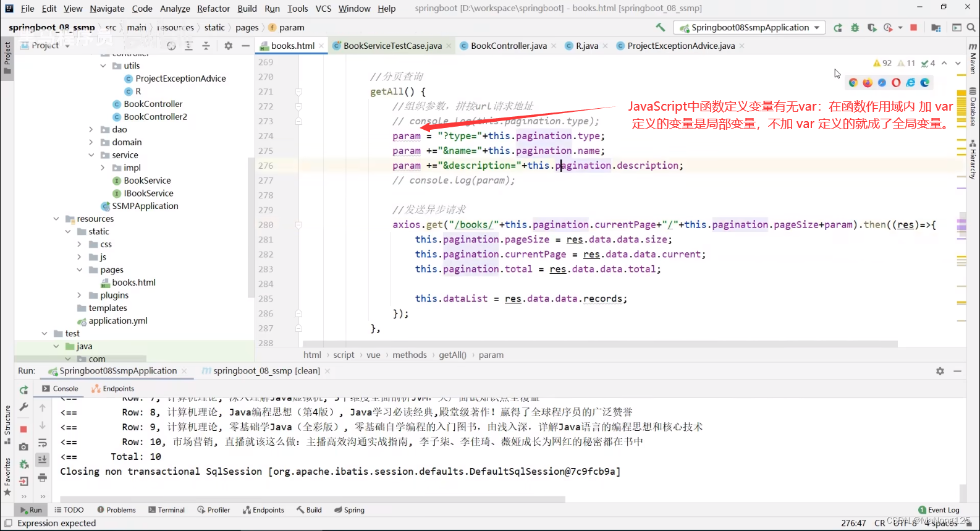Open the File menu
Screen dimensions: 980x531
click(27, 9)
